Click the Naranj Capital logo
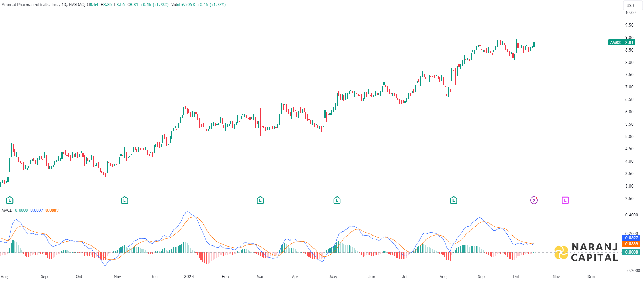Image resolution: width=644 pixels, height=281 pixels. [x=586, y=252]
